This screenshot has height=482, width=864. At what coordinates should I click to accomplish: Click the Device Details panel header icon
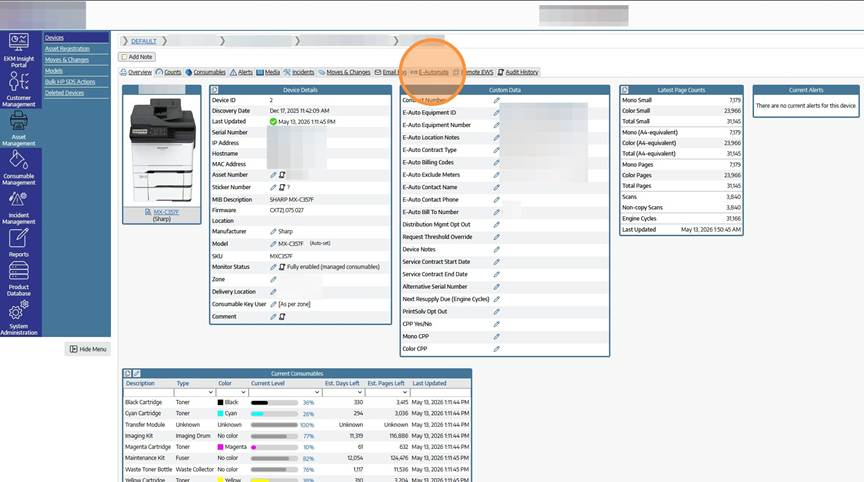coord(215,90)
